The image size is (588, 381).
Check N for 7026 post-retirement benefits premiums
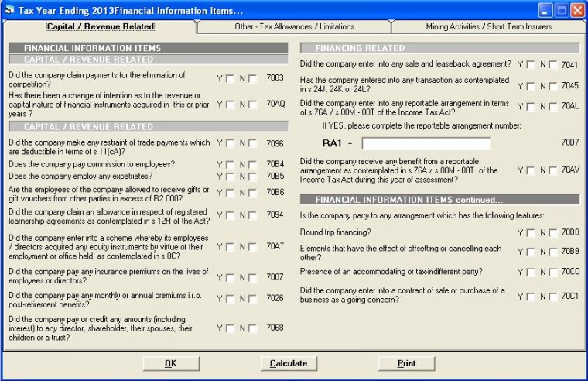(x=253, y=299)
